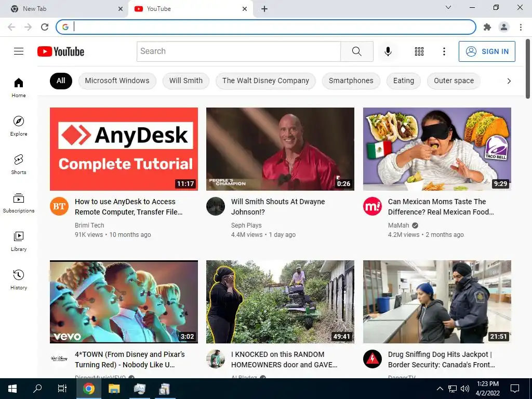This screenshot has height=399, width=532.
Task: Click the Chrome address bar
Action: (x=266, y=27)
